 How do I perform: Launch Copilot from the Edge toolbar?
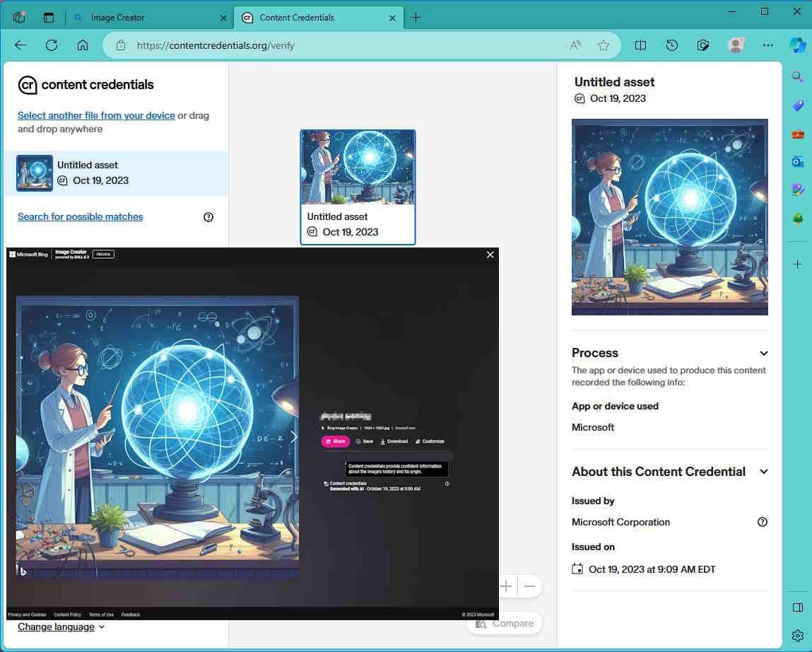[x=798, y=45]
